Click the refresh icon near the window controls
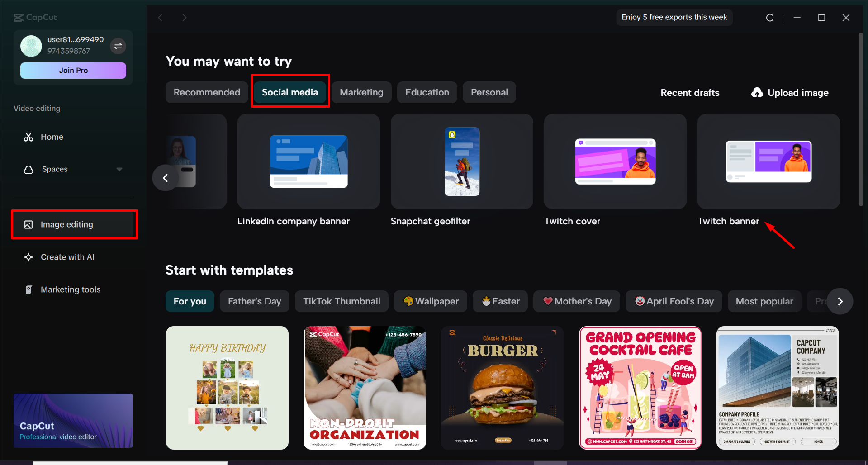 coord(770,17)
